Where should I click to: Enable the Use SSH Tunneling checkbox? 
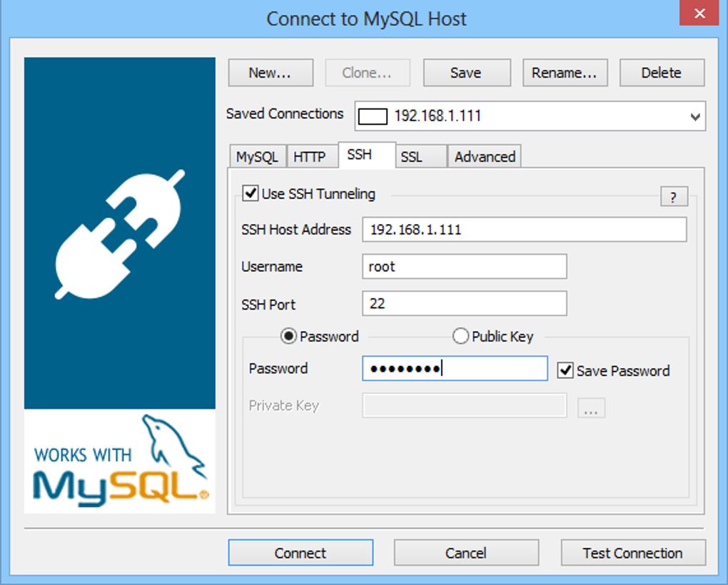pyautogui.click(x=250, y=193)
